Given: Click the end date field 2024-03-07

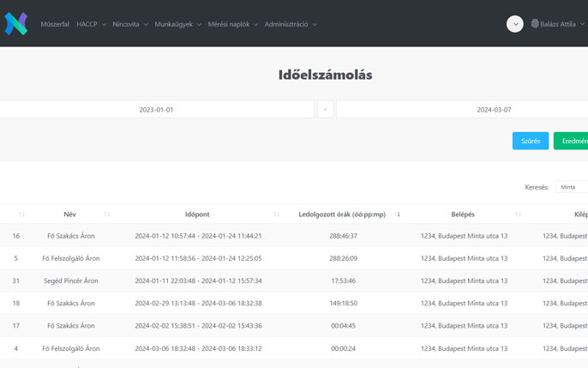Looking at the screenshot, I should [x=463, y=110].
